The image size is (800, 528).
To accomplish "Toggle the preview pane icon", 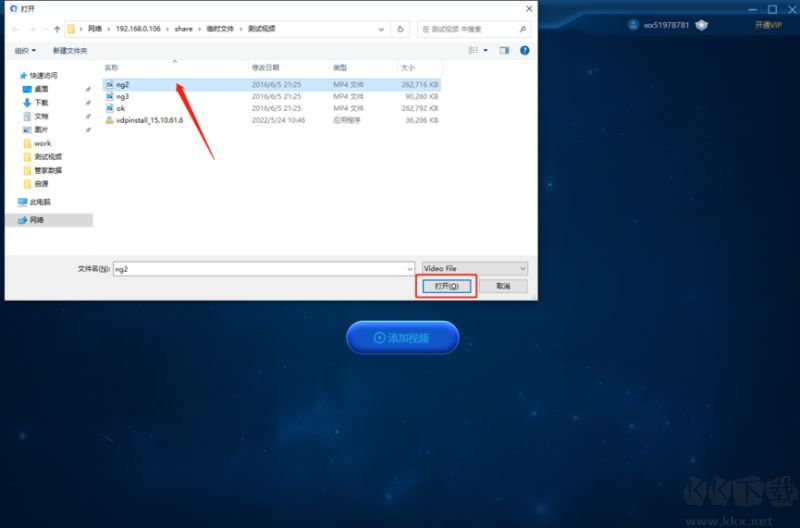I will tap(504, 50).
